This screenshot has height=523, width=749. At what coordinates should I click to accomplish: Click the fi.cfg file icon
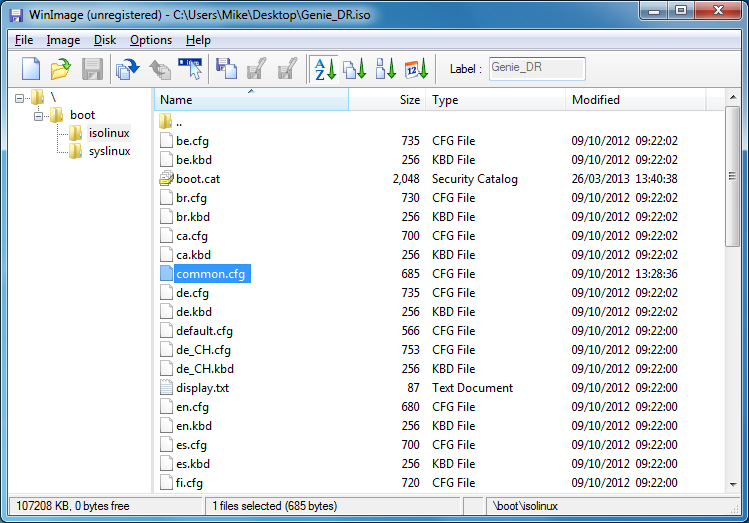point(166,482)
